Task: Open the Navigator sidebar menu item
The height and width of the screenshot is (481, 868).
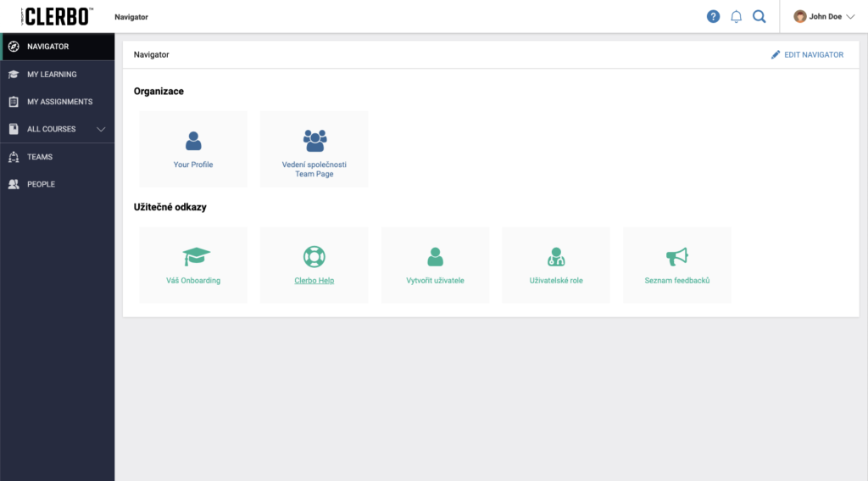Action: coord(58,47)
